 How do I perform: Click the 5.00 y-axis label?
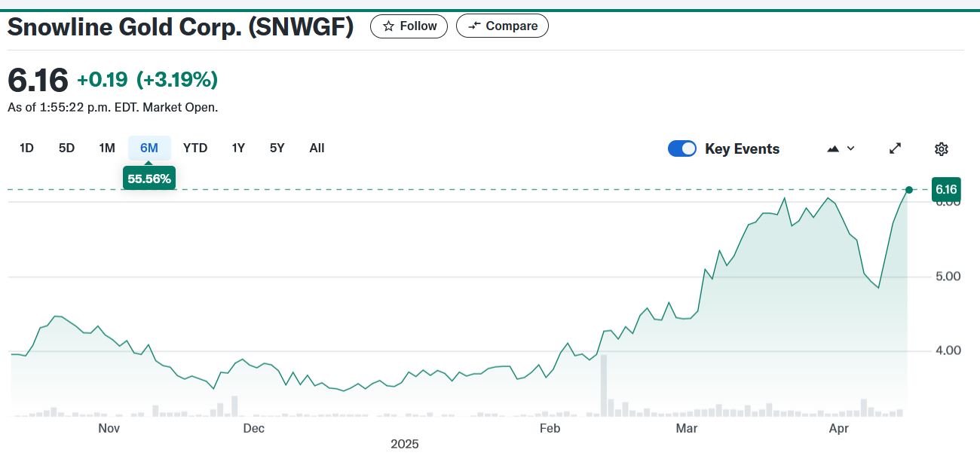[948, 276]
